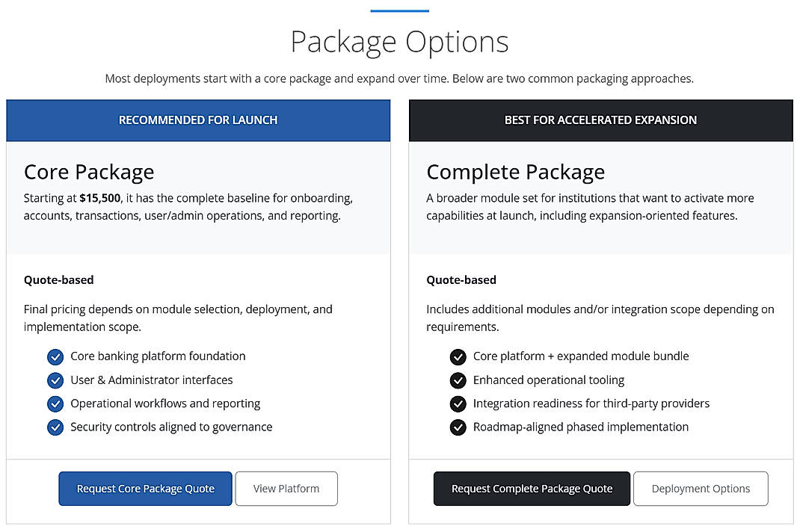Click the $15,500 price text
800x532 pixels.
tap(100, 198)
